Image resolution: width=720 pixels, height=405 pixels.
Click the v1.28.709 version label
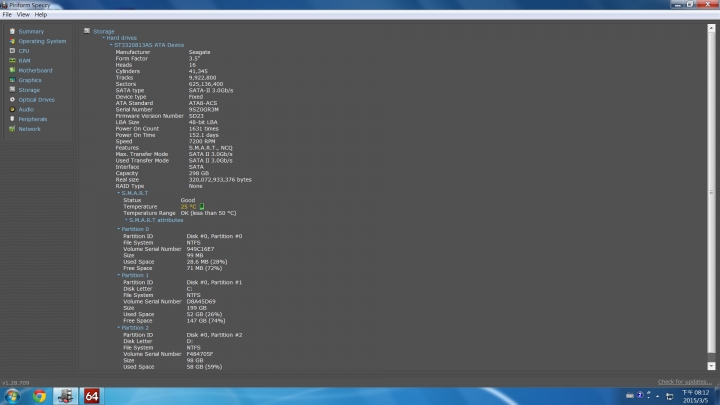16,382
